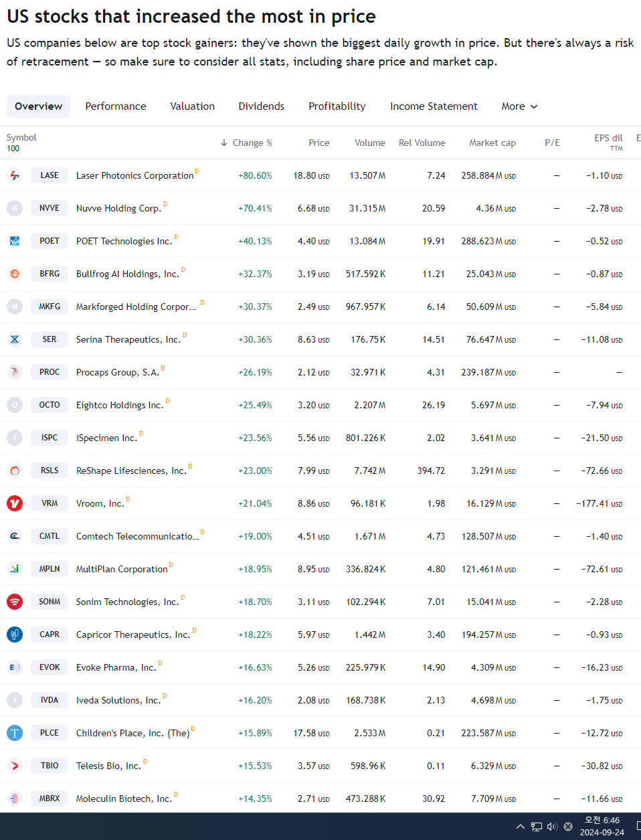Click the Moleculin Biotech logo icon
641x840 pixels.
point(15,799)
